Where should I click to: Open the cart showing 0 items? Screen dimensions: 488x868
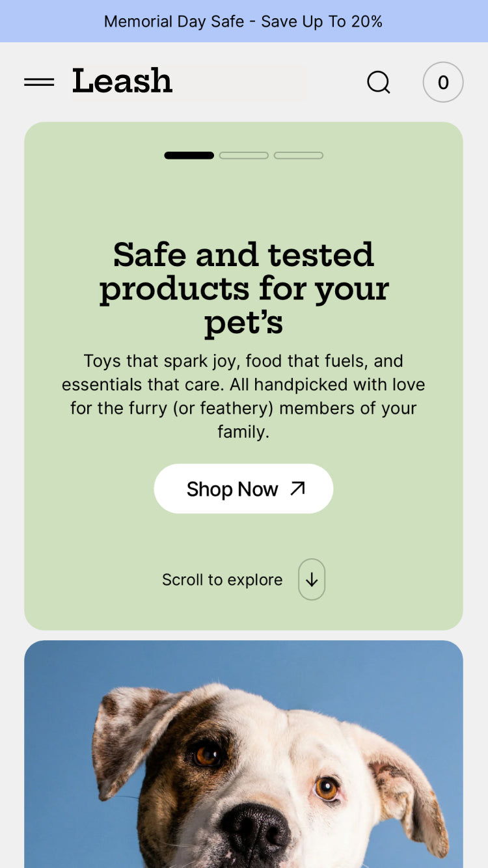pos(443,82)
